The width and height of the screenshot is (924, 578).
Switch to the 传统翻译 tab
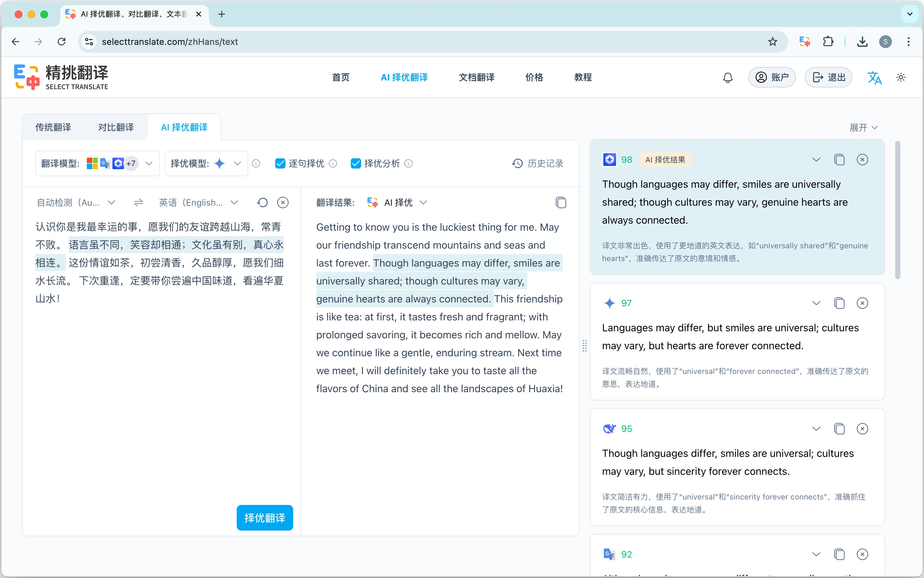point(53,128)
